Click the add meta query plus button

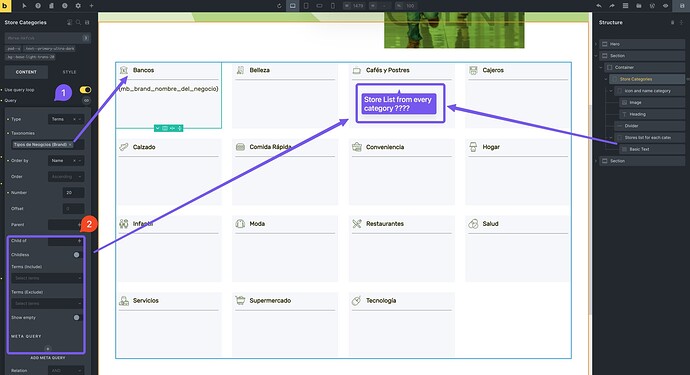48,349
